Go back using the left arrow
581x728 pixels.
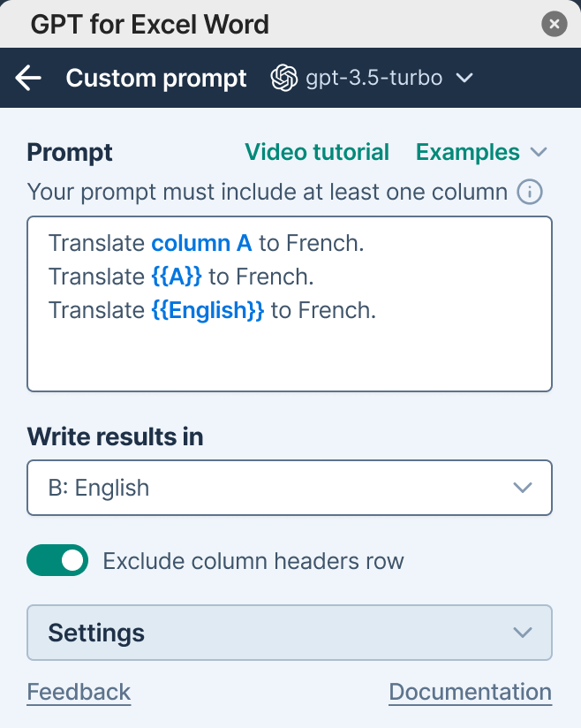[x=29, y=78]
